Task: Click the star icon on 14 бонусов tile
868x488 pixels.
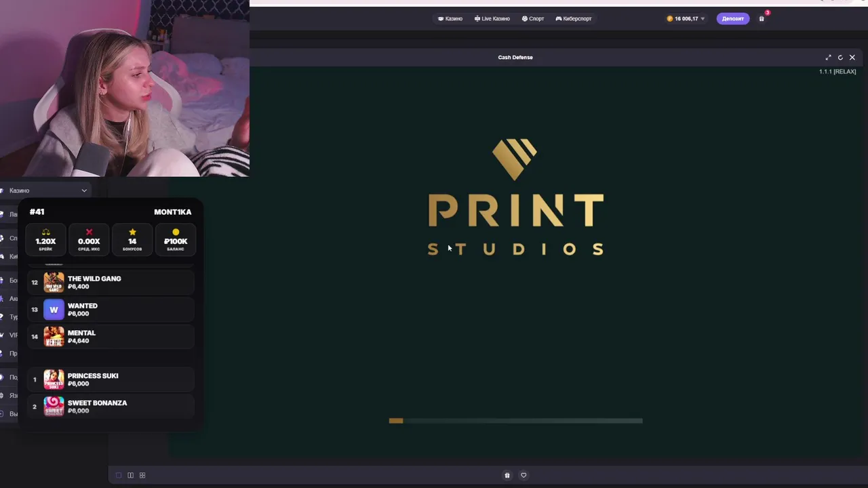Action: [x=132, y=232]
